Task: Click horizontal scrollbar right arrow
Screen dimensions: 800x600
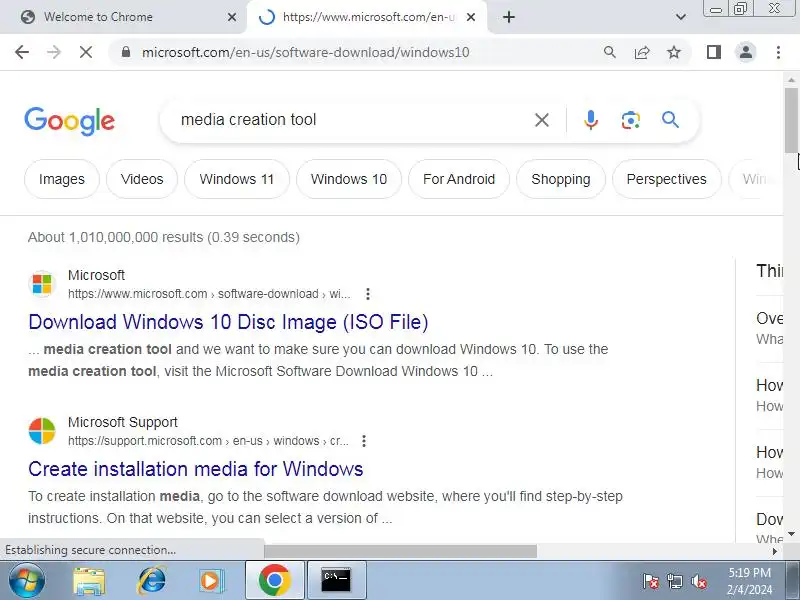Action: (775, 551)
